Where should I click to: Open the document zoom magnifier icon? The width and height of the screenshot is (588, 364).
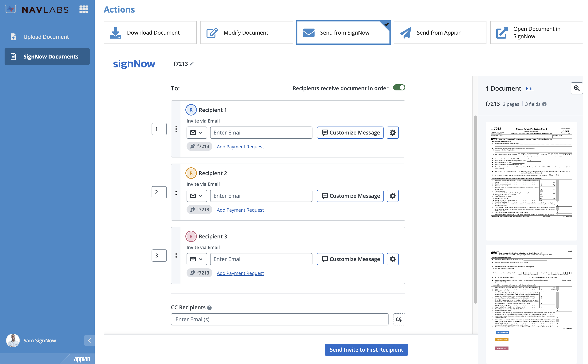[577, 88]
